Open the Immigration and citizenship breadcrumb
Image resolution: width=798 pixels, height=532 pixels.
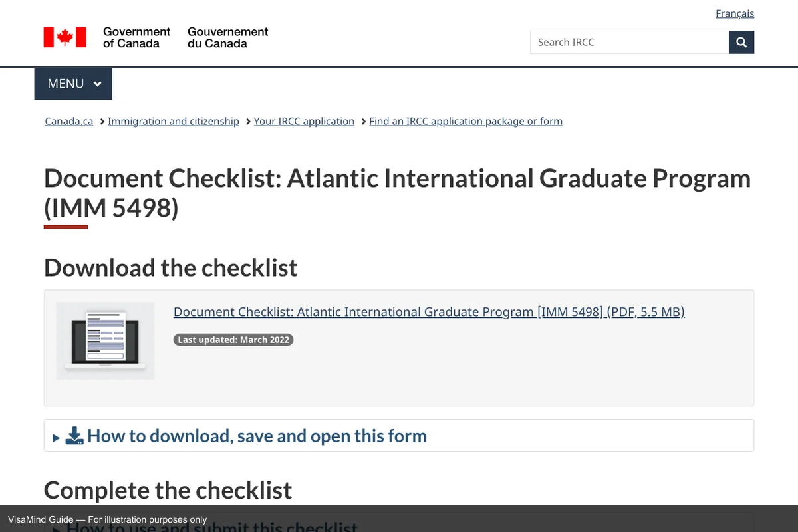coord(174,122)
